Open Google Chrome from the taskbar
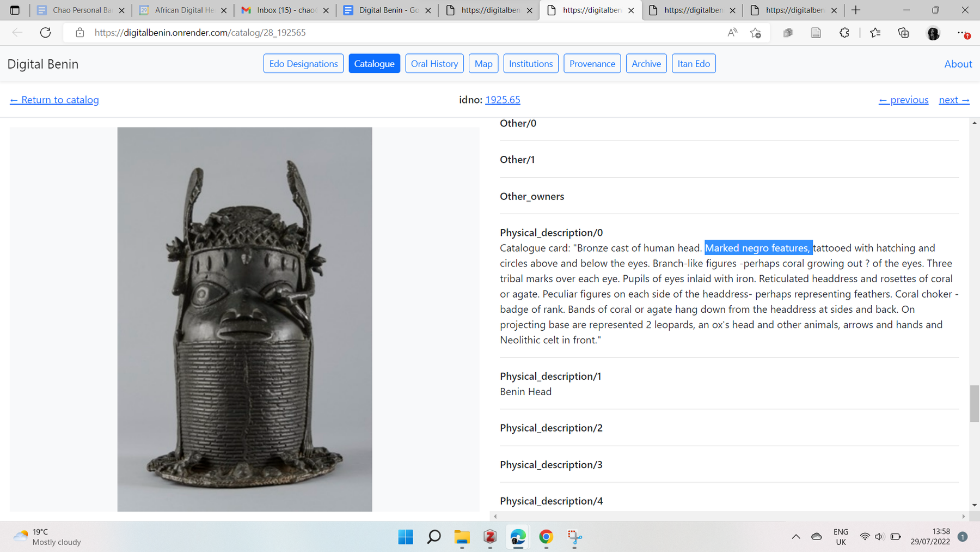980x552 pixels. 546,537
